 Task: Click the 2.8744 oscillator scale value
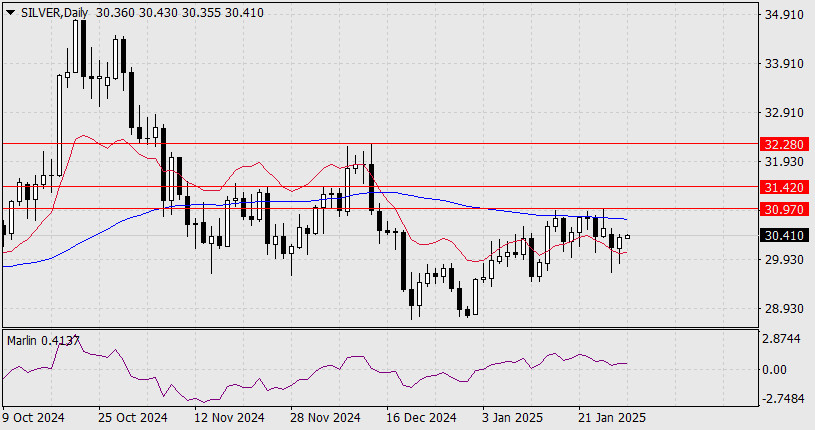(x=781, y=338)
